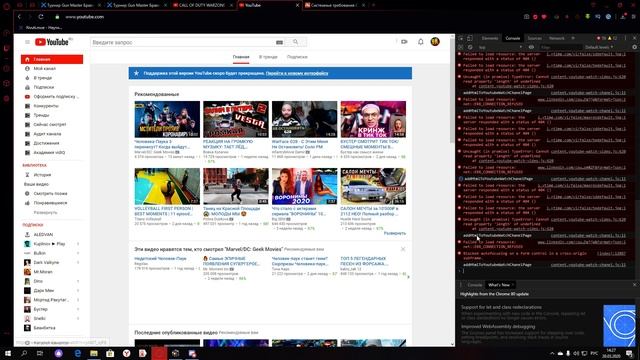This screenshot has width=640, height=360.
Task: Open the Человека-Паука 3 video thumbnail
Action: (x=167, y=119)
